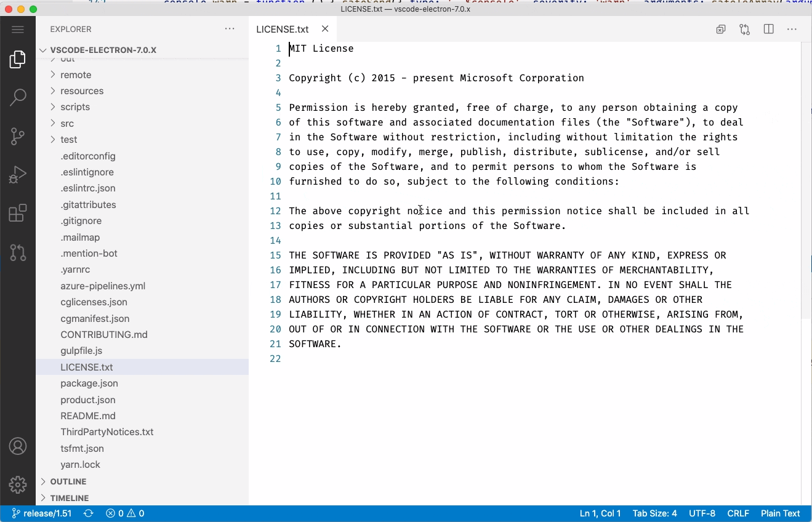Open the GitHub Pull Requests view

point(18,252)
